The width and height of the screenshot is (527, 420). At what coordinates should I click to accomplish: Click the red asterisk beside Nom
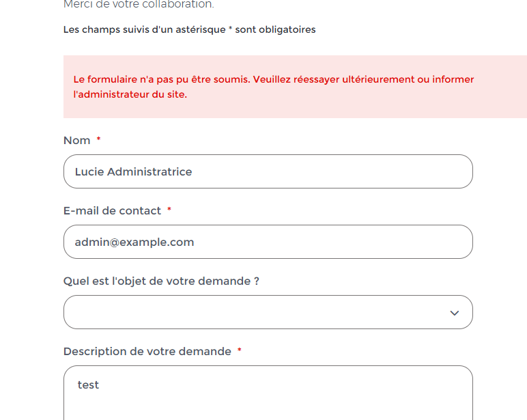point(98,139)
